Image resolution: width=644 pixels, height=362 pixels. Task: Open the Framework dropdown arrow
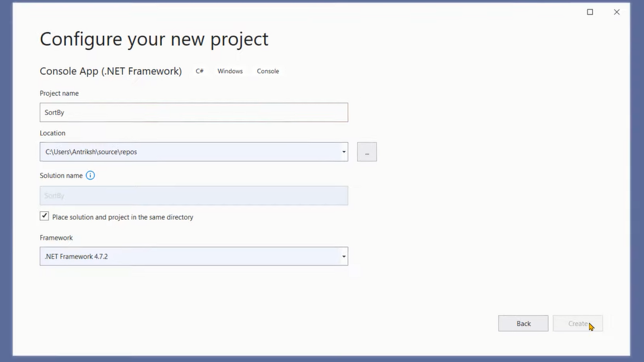[x=344, y=257]
